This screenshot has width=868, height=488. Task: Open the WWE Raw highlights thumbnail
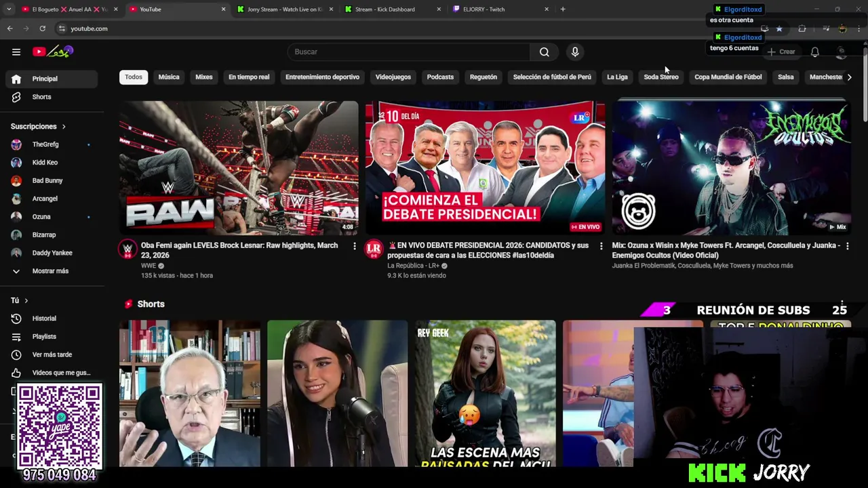point(239,168)
